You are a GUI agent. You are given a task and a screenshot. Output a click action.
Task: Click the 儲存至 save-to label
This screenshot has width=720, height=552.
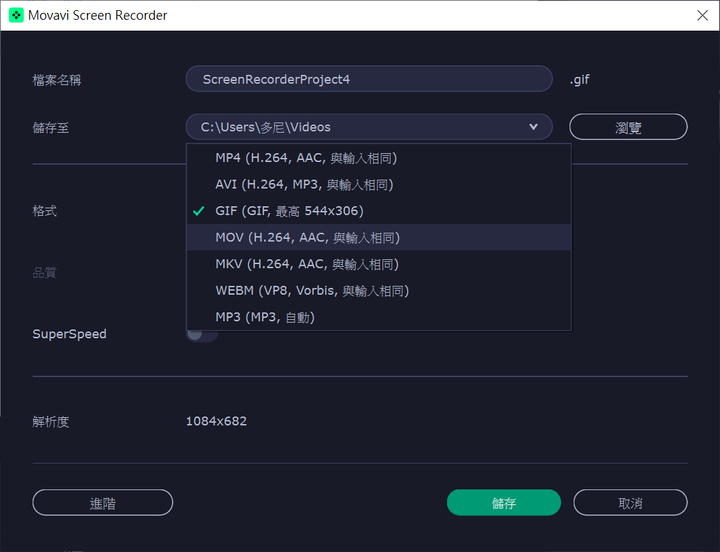click(x=51, y=128)
